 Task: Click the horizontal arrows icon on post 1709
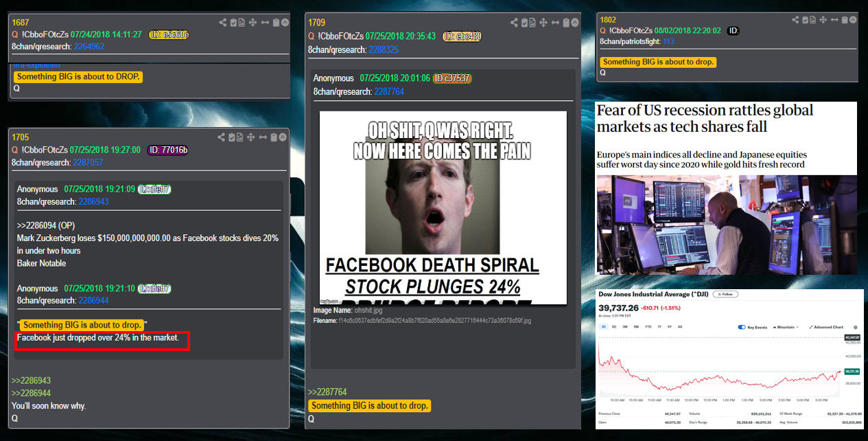click(x=556, y=23)
